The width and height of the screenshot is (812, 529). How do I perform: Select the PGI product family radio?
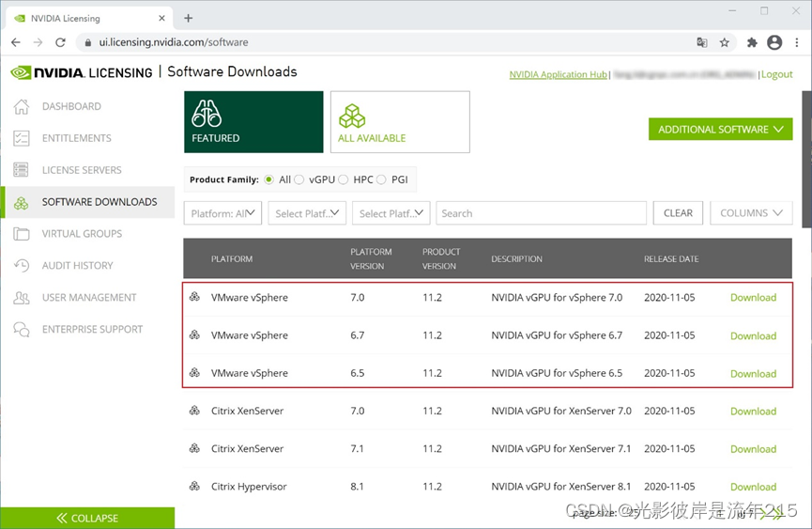click(x=382, y=179)
